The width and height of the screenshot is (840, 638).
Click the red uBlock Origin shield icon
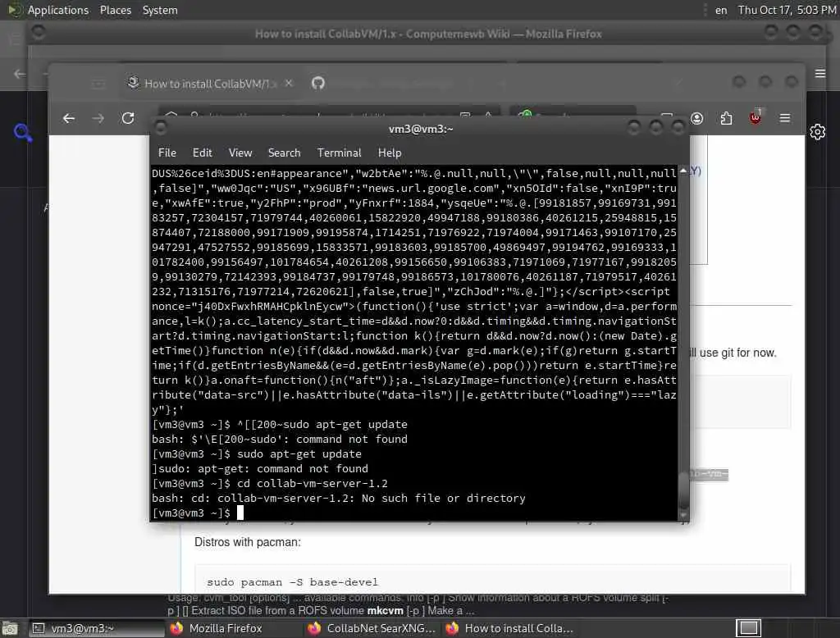756,118
